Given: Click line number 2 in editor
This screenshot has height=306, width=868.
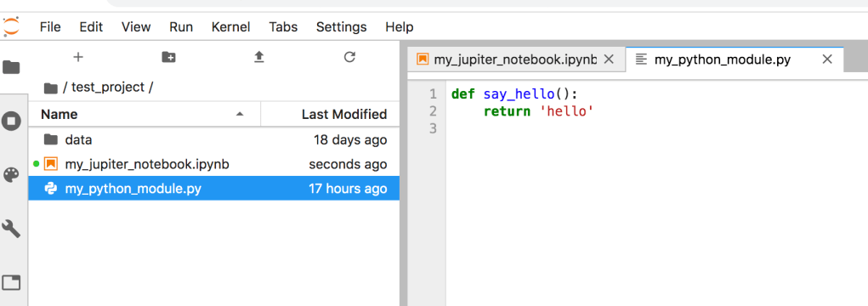Looking at the screenshot, I should 433,111.
